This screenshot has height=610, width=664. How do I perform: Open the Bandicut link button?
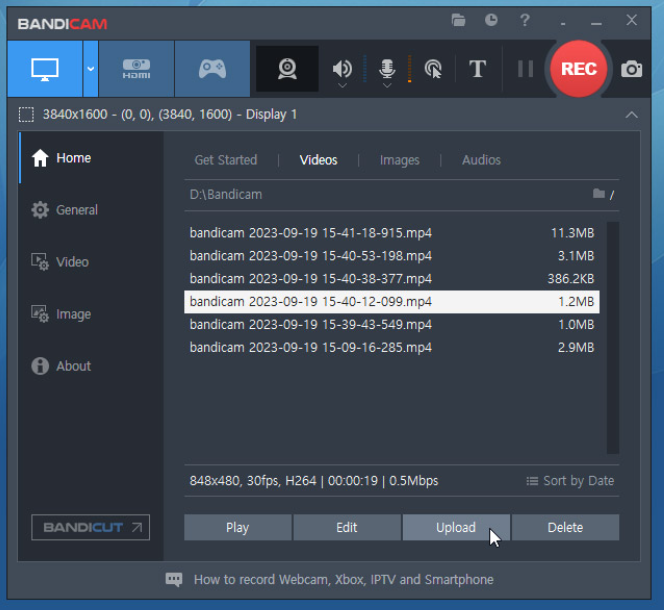pyautogui.click(x=91, y=527)
